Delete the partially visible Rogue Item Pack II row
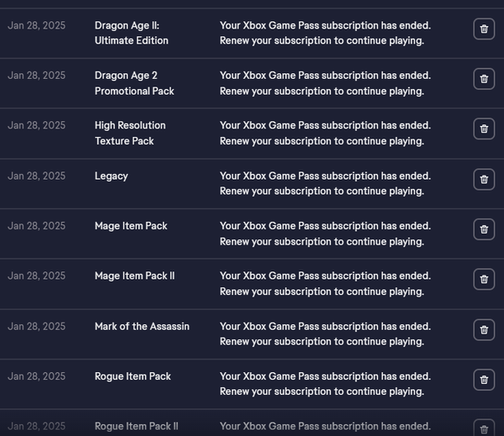 coord(484,428)
